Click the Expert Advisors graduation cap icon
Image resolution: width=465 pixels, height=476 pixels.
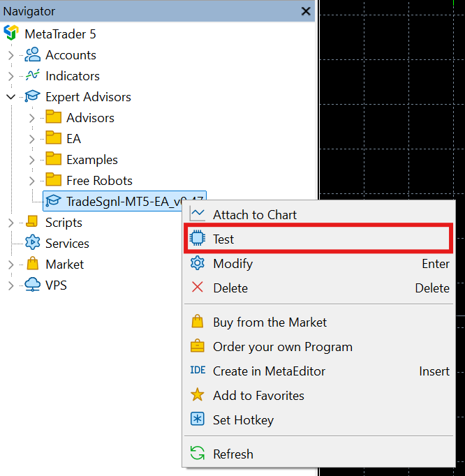coord(33,96)
